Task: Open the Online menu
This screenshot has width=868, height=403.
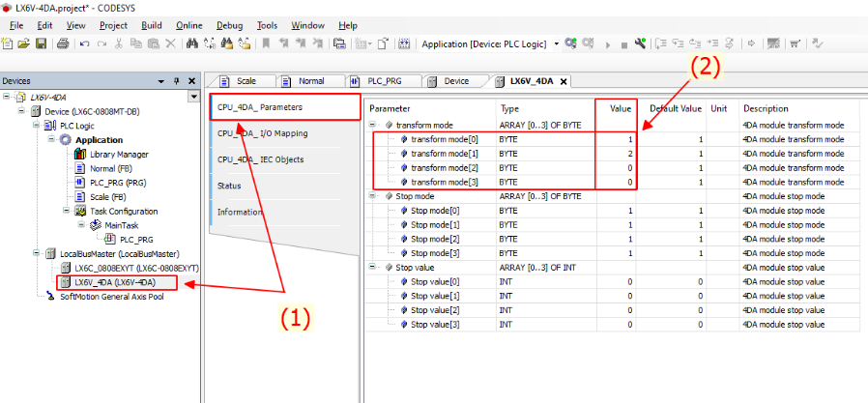Action: (x=189, y=24)
